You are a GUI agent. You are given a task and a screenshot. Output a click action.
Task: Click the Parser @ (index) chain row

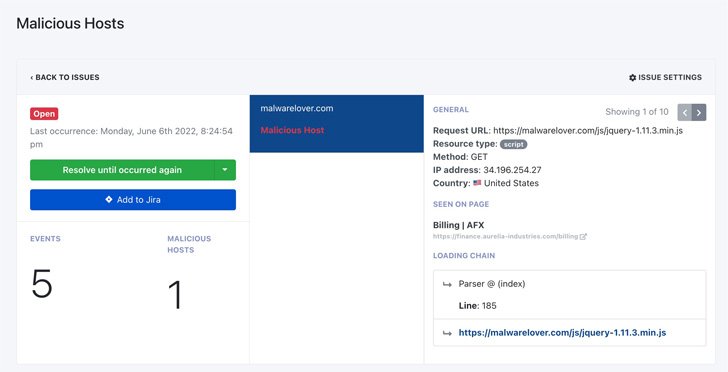(x=570, y=294)
